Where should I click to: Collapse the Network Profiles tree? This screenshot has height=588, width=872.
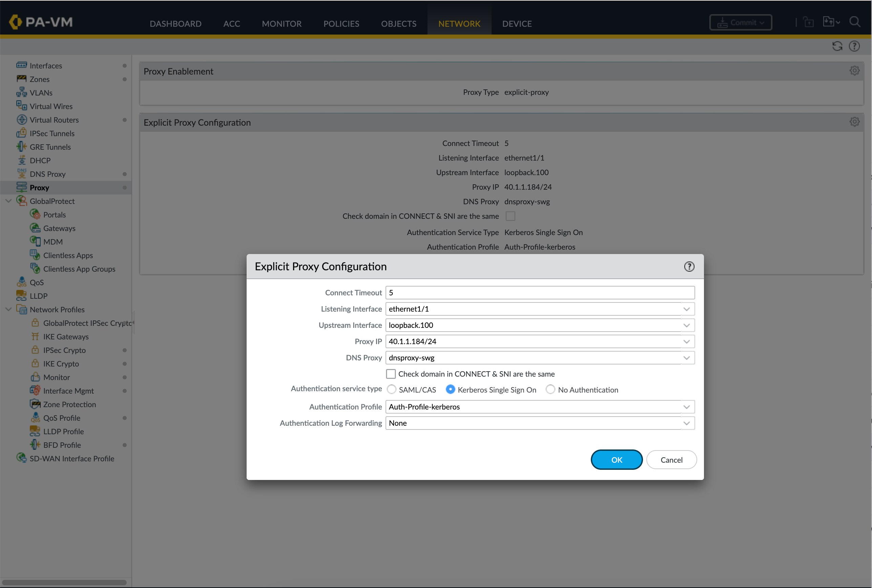8,309
